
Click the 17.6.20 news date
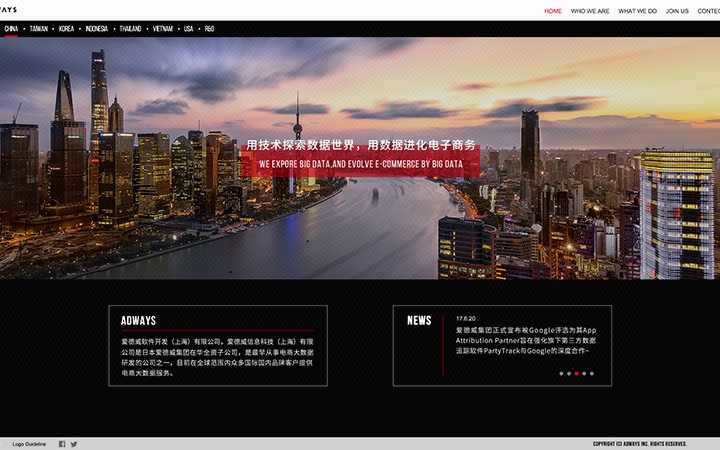(466, 318)
